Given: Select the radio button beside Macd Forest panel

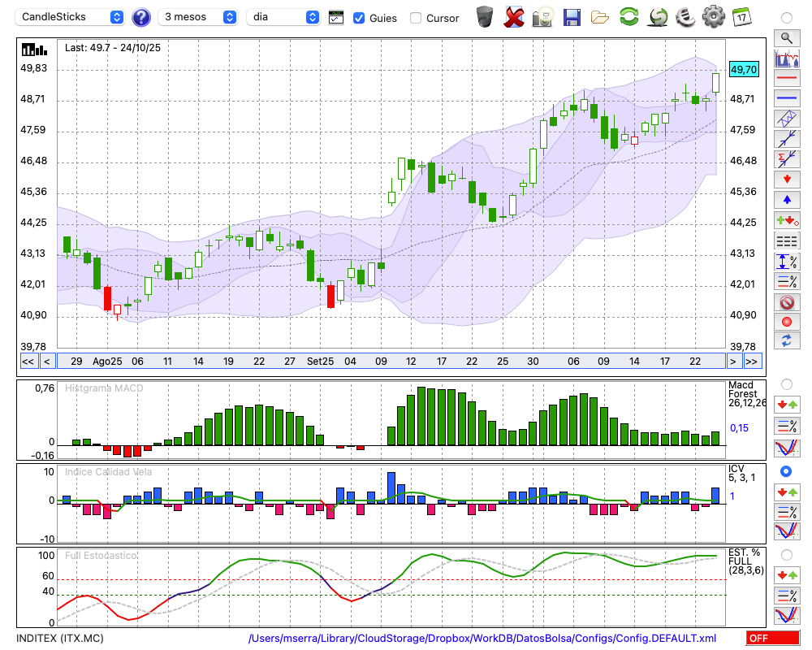Looking at the screenshot, I should tap(786, 383).
